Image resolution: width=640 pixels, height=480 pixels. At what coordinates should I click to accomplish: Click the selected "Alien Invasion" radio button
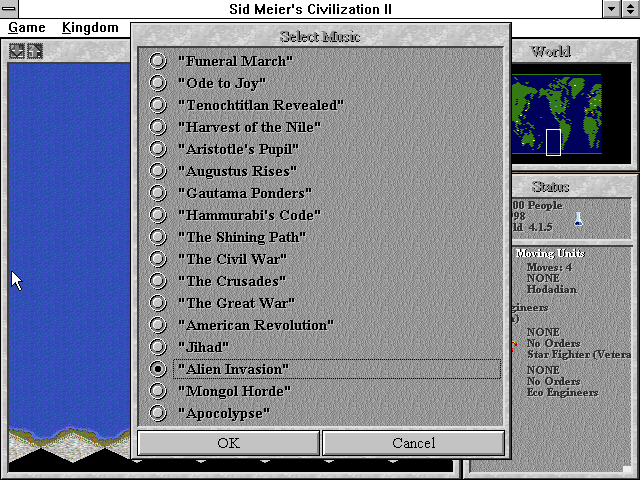(158, 370)
